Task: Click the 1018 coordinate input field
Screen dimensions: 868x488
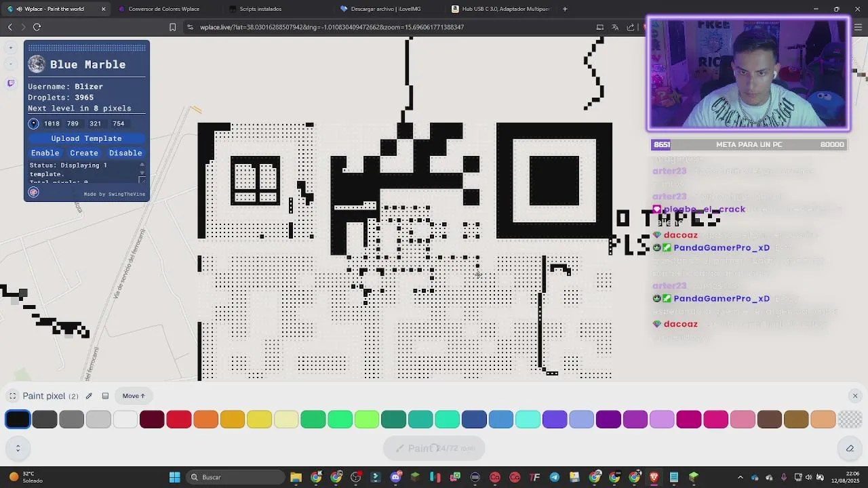Action: pos(52,123)
